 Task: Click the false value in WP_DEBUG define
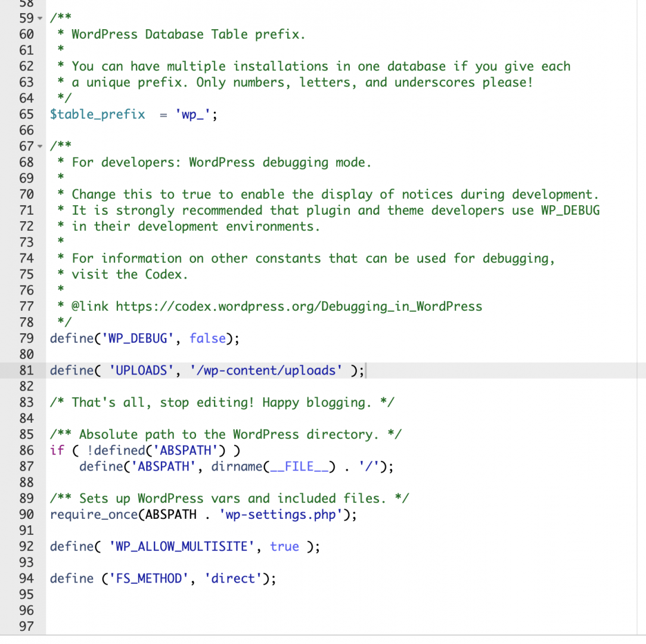207,338
